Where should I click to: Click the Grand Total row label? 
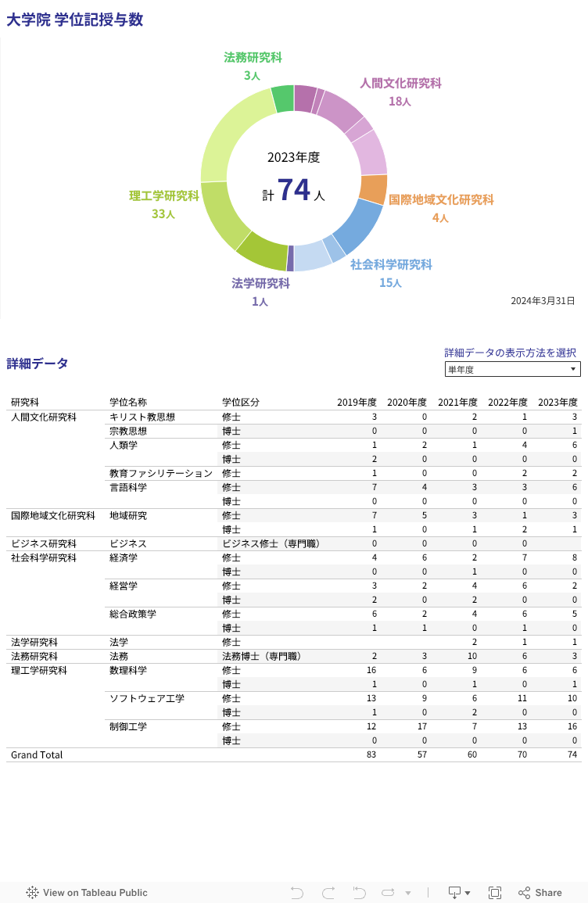(x=37, y=755)
